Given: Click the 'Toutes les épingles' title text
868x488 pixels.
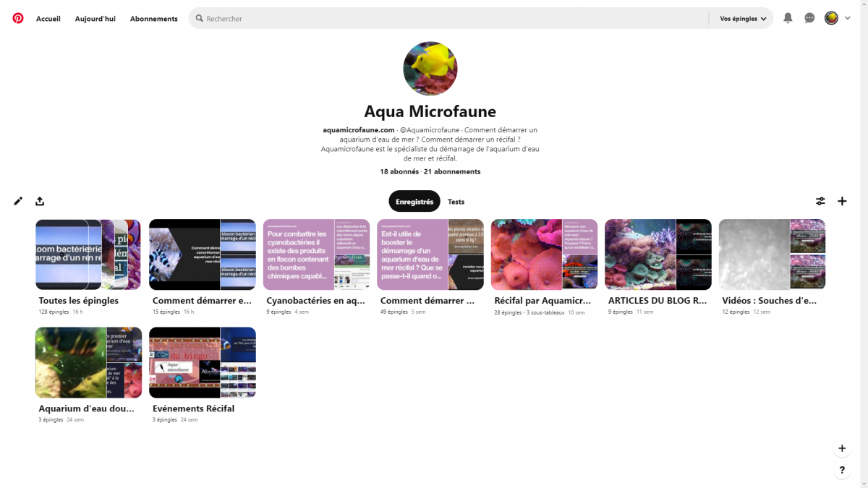Looking at the screenshot, I should [x=79, y=301].
